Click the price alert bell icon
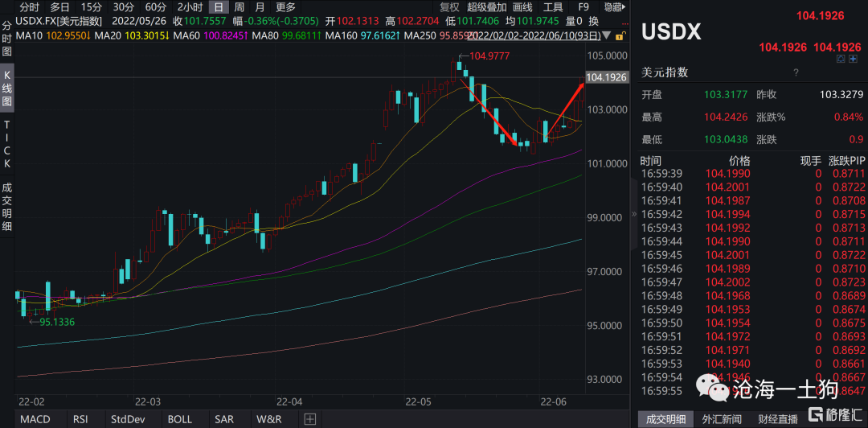 (841, 59)
